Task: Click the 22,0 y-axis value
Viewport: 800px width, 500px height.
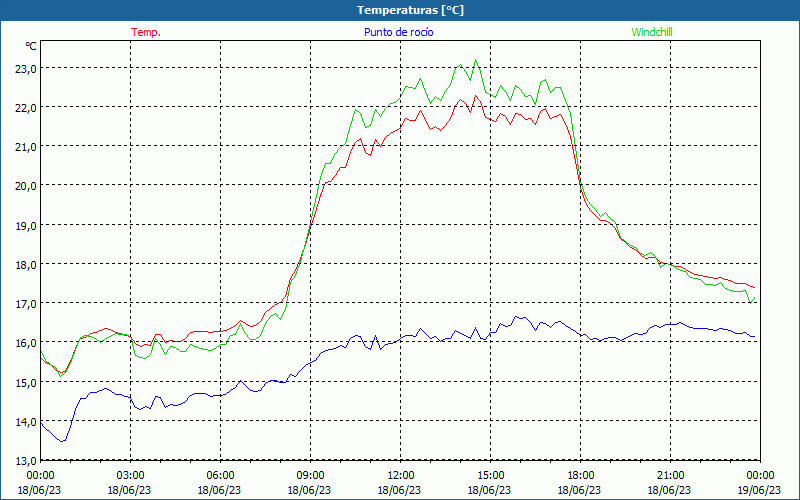Action: 26,107
